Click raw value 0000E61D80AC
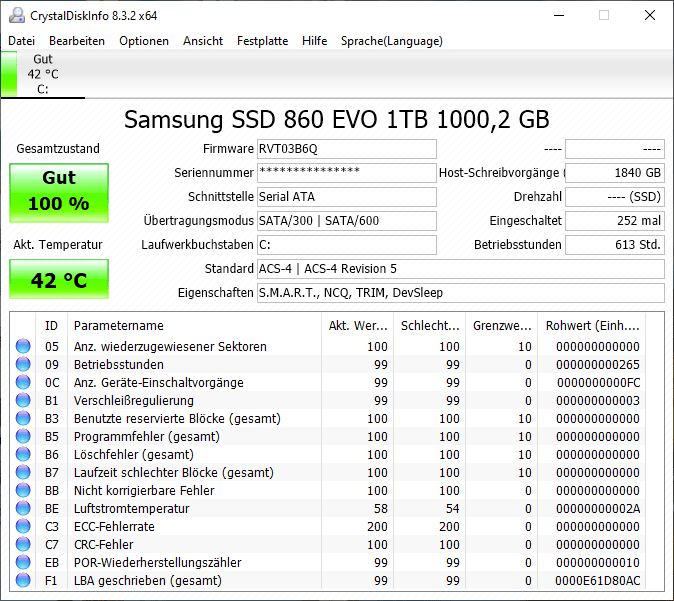The width and height of the screenshot is (674, 601). [597, 581]
